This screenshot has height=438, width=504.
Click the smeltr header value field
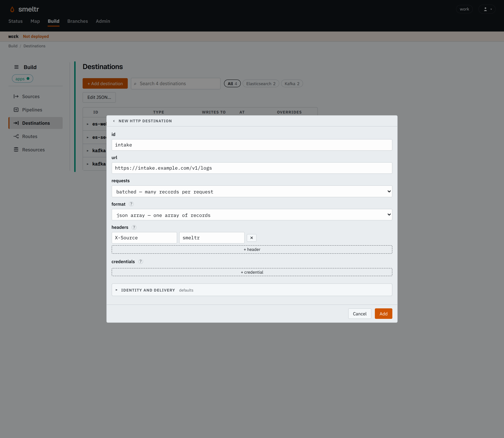(x=212, y=238)
